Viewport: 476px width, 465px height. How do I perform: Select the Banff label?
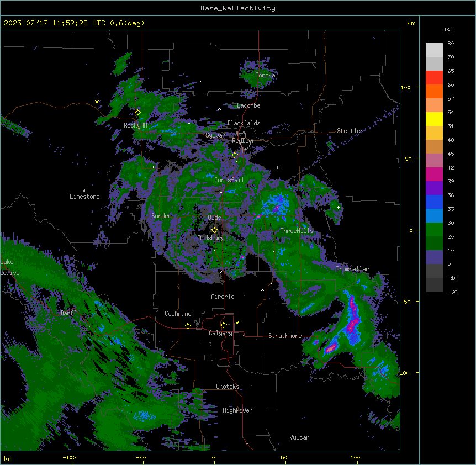click(68, 313)
